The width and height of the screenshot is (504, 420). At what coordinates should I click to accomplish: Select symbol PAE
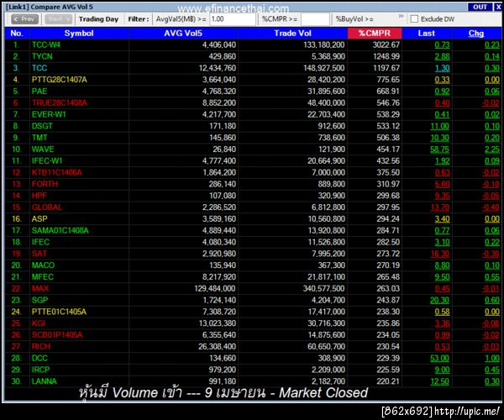[x=39, y=92]
